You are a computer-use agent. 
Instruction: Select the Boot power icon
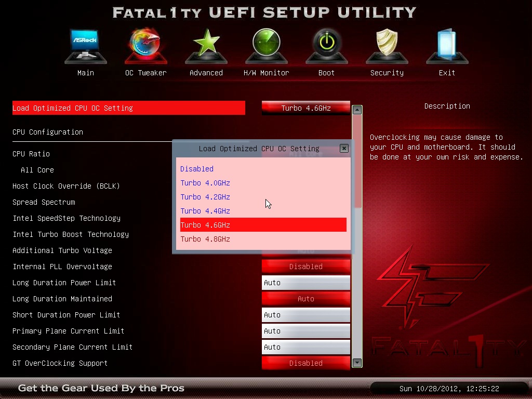point(327,46)
